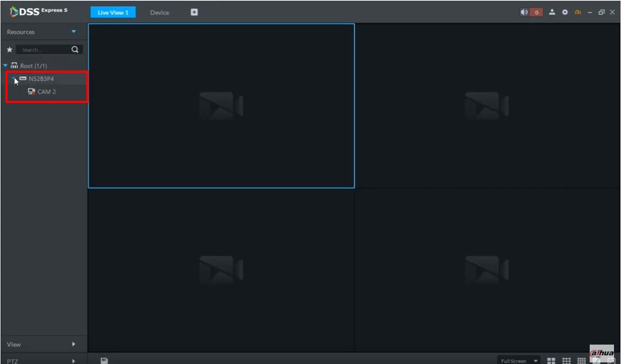The image size is (621, 364).
Task: Open settings via the gear icon
Action: 565,12
